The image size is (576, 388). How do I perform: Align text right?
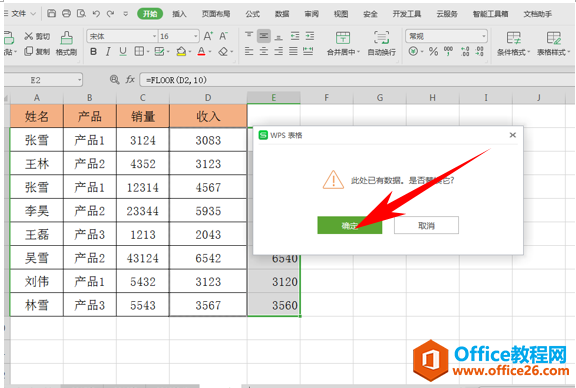click(x=279, y=51)
